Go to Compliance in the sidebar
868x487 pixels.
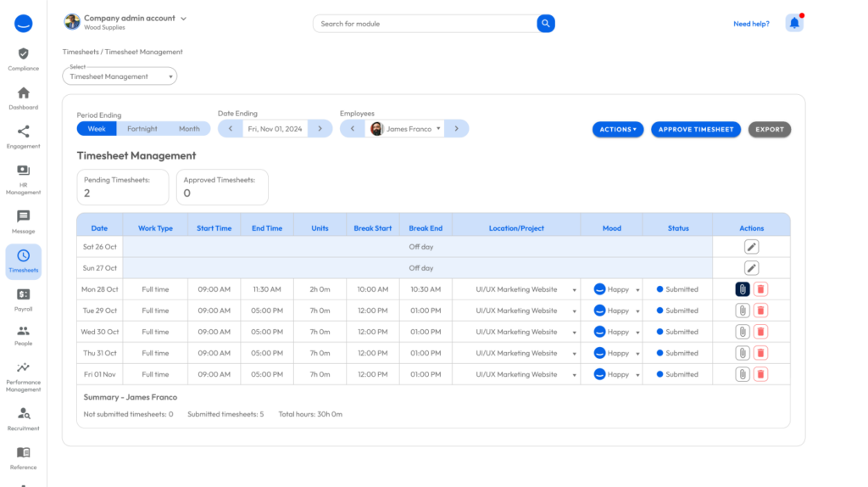(23, 59)
